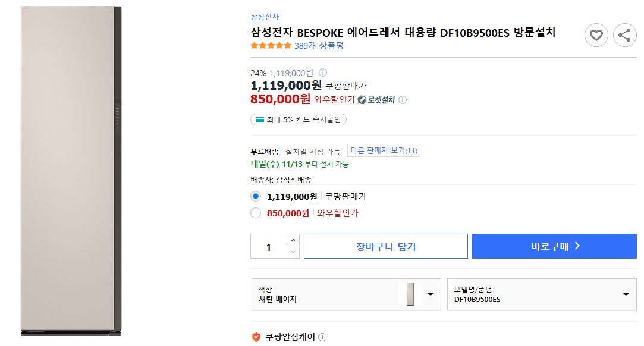Click the 장바구니 담기 button
Viewport: 644px width, 346px height.
pos(385,246)
